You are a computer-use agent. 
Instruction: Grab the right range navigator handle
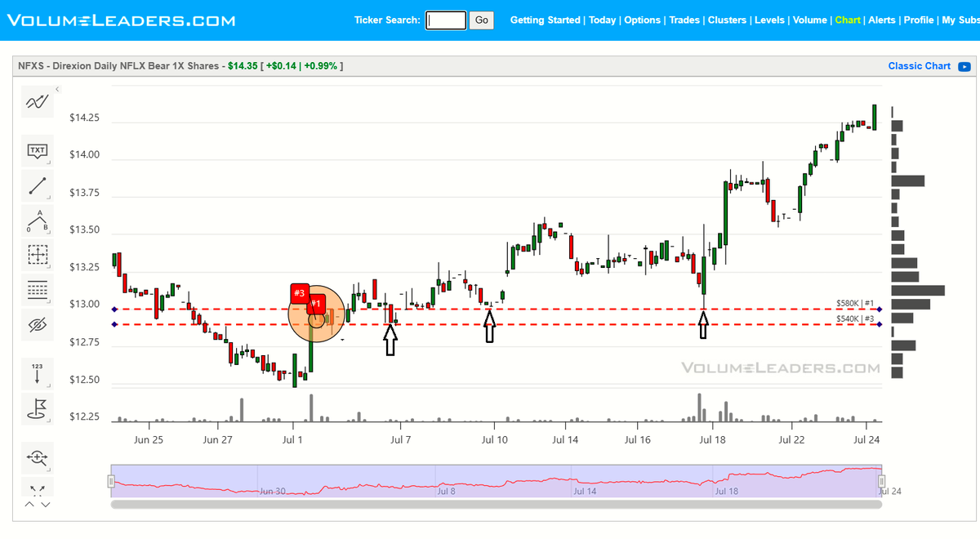click(x=882, y=482)
